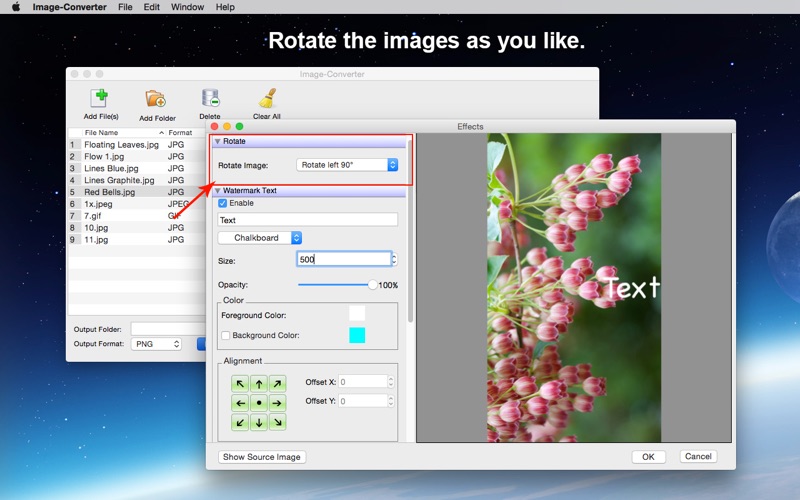Screen dimensions: 800x500
Task: Click Cancel in the Effects dialog
Action: click(x=698, y=457)
